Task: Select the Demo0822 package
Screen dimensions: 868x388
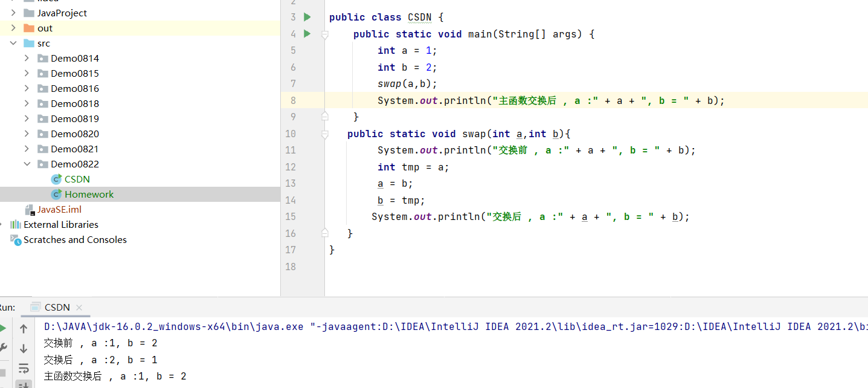Action: (x=75, y=164)
